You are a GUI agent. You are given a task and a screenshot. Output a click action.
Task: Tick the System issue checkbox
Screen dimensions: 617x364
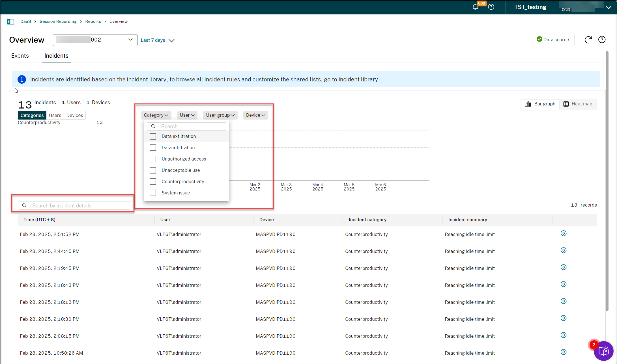point(153,193)
